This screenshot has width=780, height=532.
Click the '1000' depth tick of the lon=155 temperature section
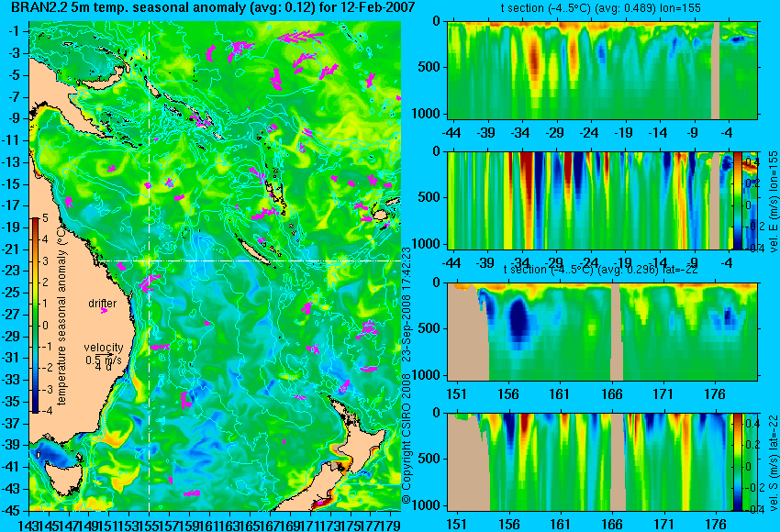click(427, 114)
